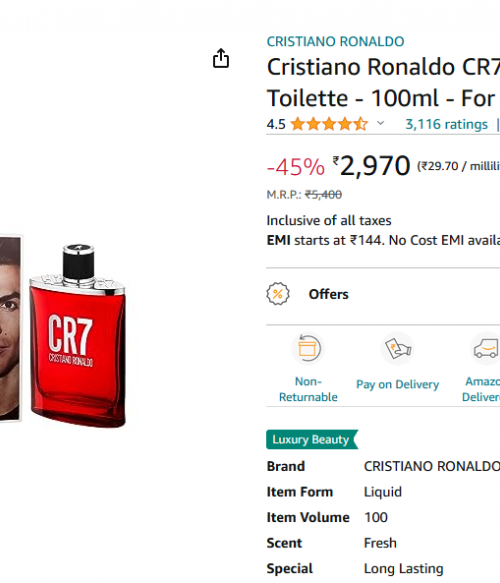This screenshot has height=583, width=500.
Task: Click the Pay on Delivery cash icon
Action: tap(397, 348)
